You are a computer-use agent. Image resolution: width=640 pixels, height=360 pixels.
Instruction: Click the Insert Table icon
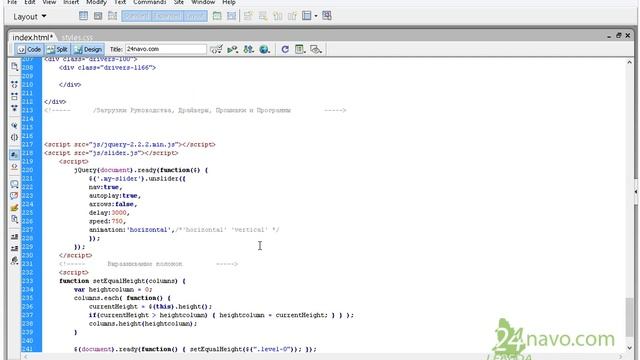point(217,16)
